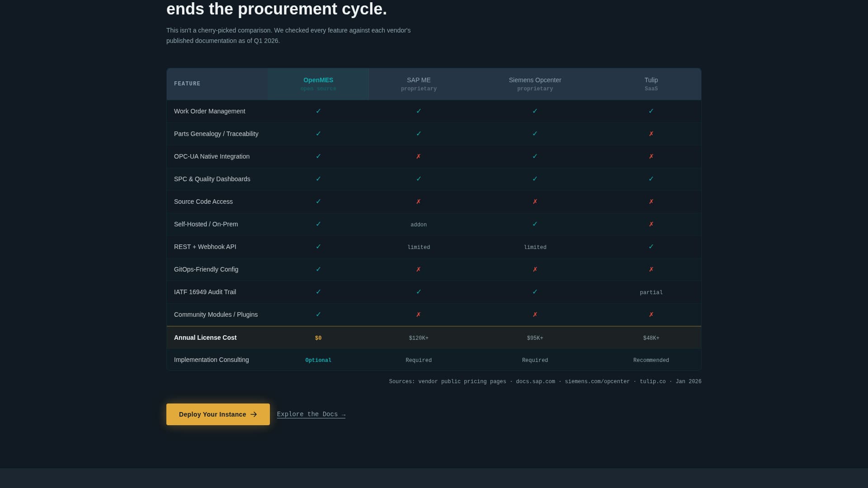Viewport: 868px width, 488px height.
Task: Click Tulip checkmark for REST + Webhook API
Action: click(651, 247)
